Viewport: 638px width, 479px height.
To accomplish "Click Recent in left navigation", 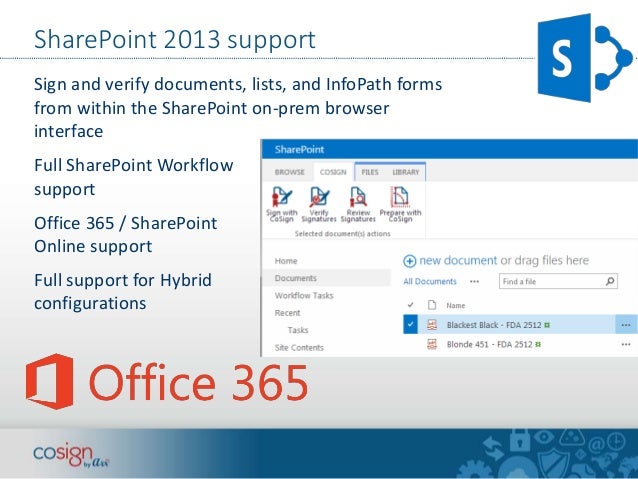I will point(287,313).
